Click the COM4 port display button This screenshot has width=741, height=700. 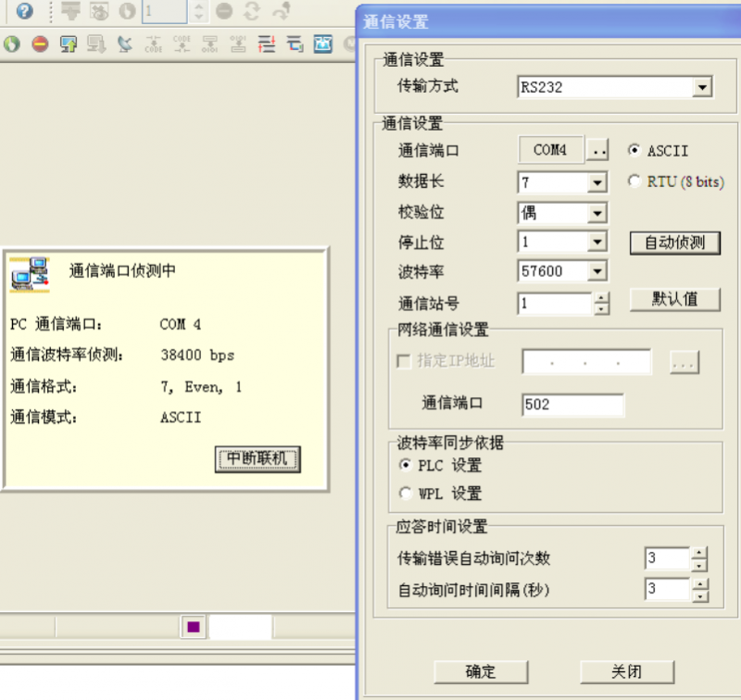[x=550, y=150]
